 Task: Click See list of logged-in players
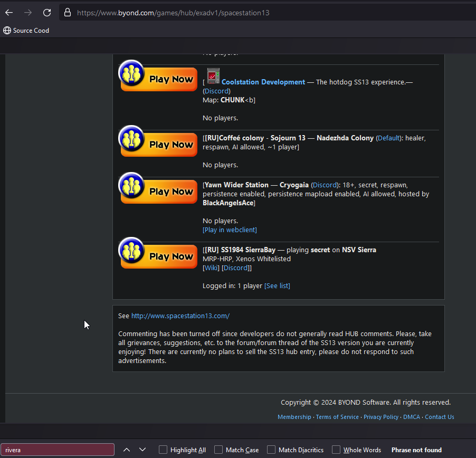pyautogui.click(x=277, y=286)
